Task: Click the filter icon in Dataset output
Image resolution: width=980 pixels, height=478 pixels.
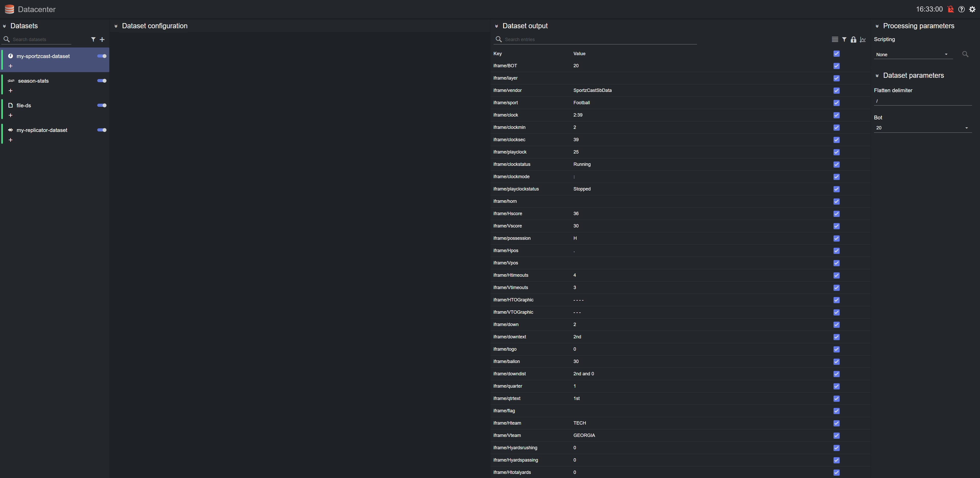Action: tap(844, 40)
